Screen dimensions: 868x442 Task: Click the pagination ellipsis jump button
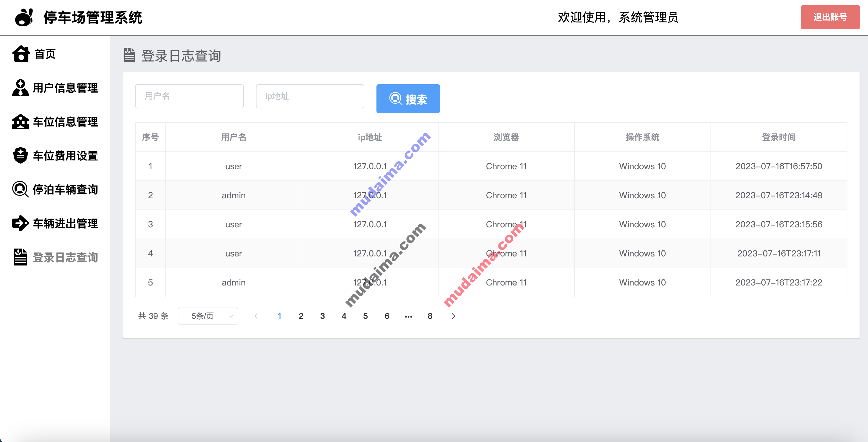(x=408, y=316)
